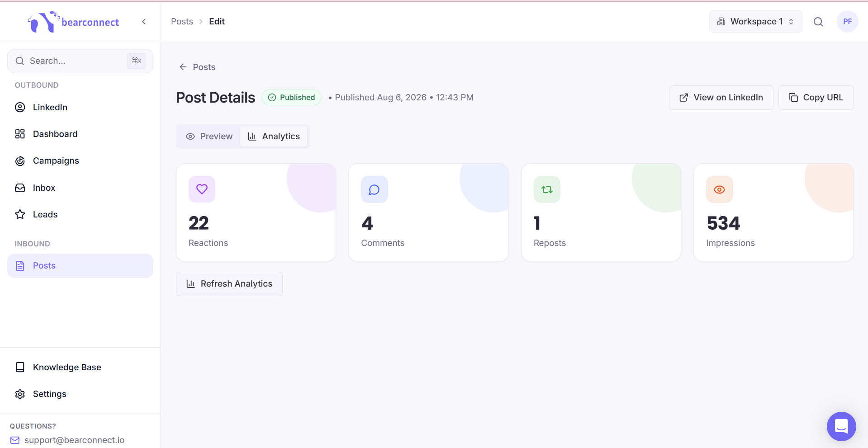The image size is (868, 448).
Task: Click the Refresh Analytics button
Action: 229,284
